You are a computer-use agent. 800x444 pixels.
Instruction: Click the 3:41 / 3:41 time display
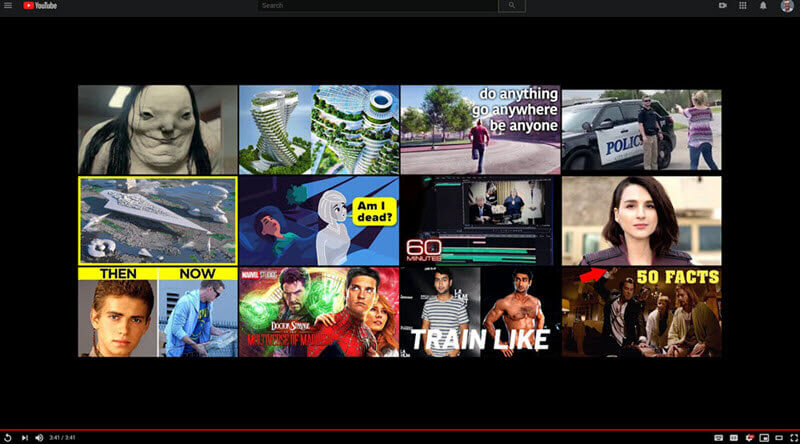(62, 438)
